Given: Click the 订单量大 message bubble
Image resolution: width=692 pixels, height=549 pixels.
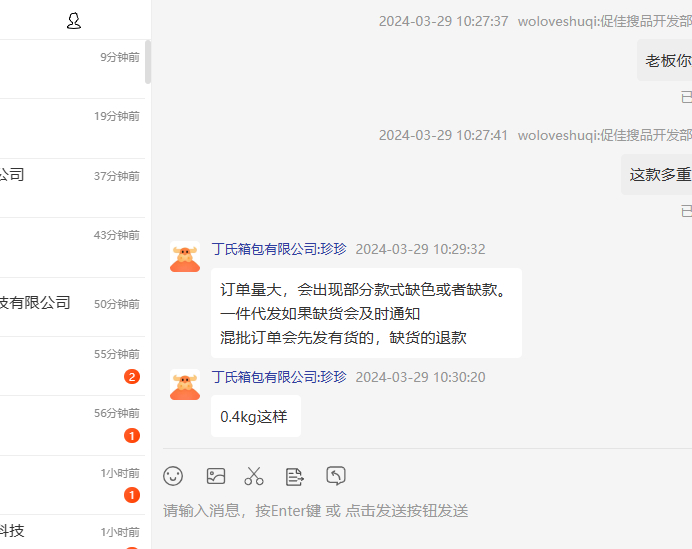Looking at the screenshot, I should click(x=366, y=313).
